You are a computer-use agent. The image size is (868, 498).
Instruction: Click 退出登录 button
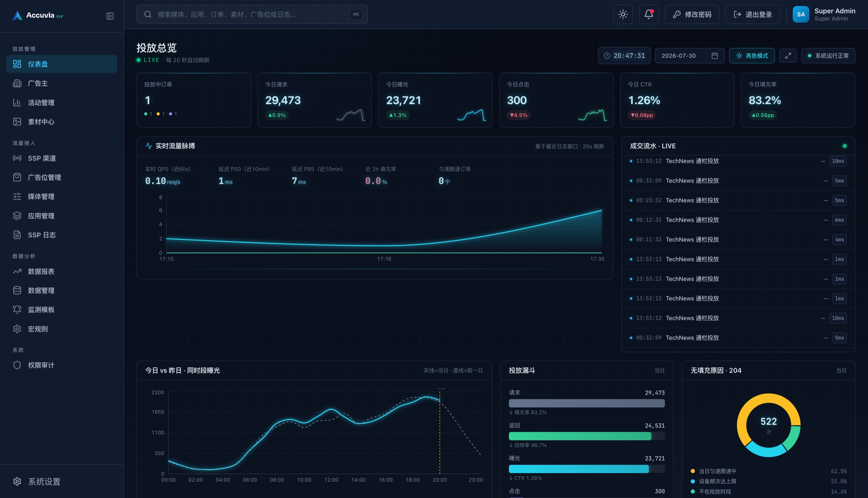[x=753, y=15]
